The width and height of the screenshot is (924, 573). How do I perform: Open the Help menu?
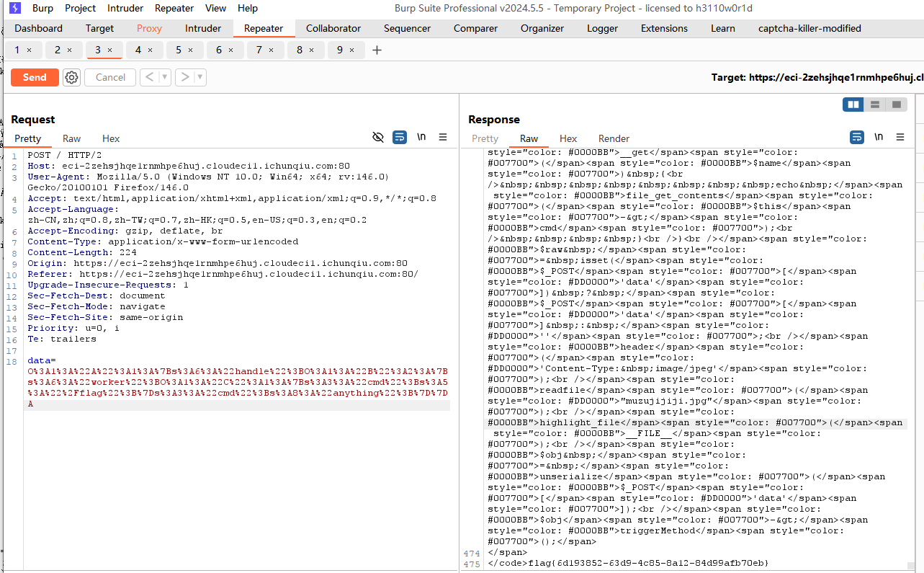tap(248, 9)
